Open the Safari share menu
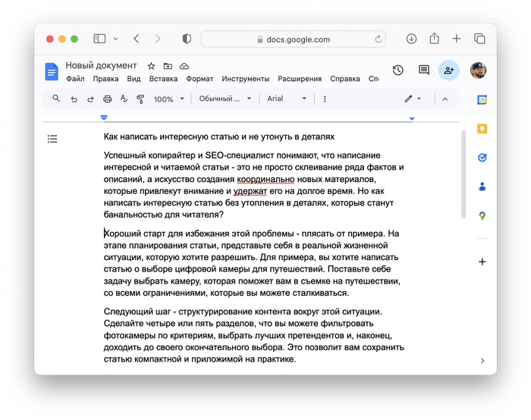531x420 pixels. (x=434, y=39)
